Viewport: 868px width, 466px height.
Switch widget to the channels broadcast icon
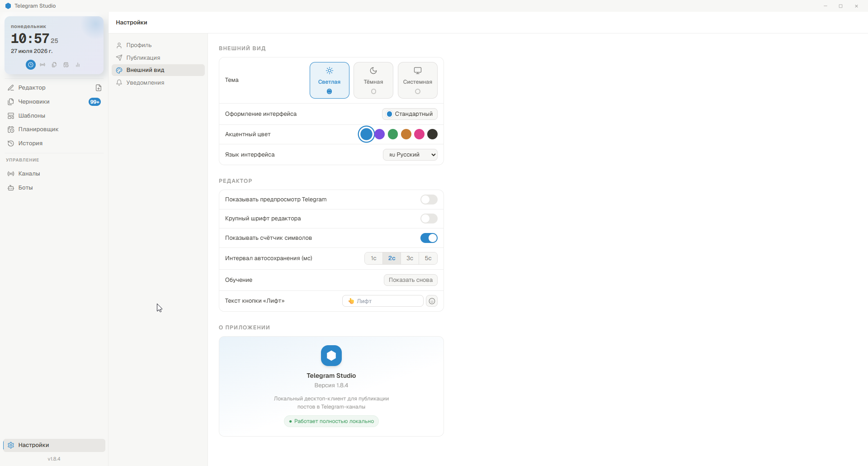click(42, 65)
